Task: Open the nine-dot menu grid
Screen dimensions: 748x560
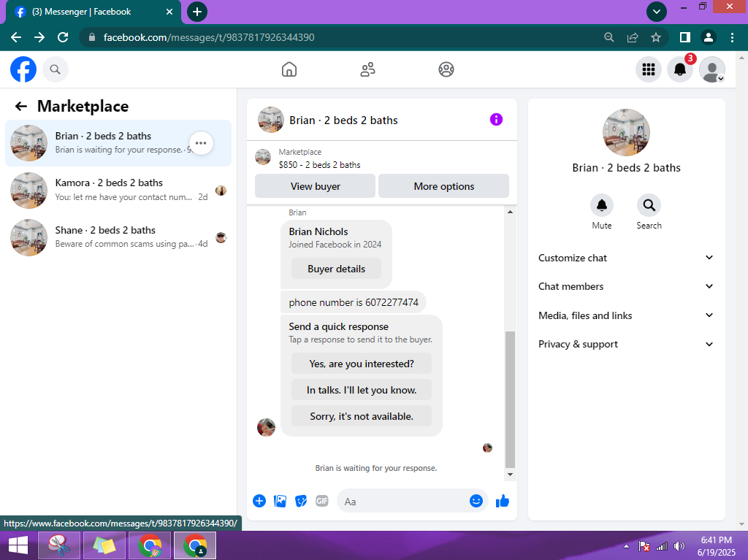Action: (649, 69)
